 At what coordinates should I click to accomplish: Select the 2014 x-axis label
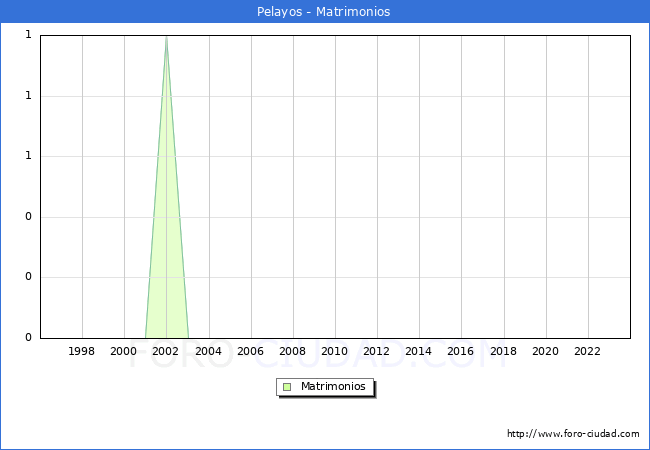click(418, 351)
